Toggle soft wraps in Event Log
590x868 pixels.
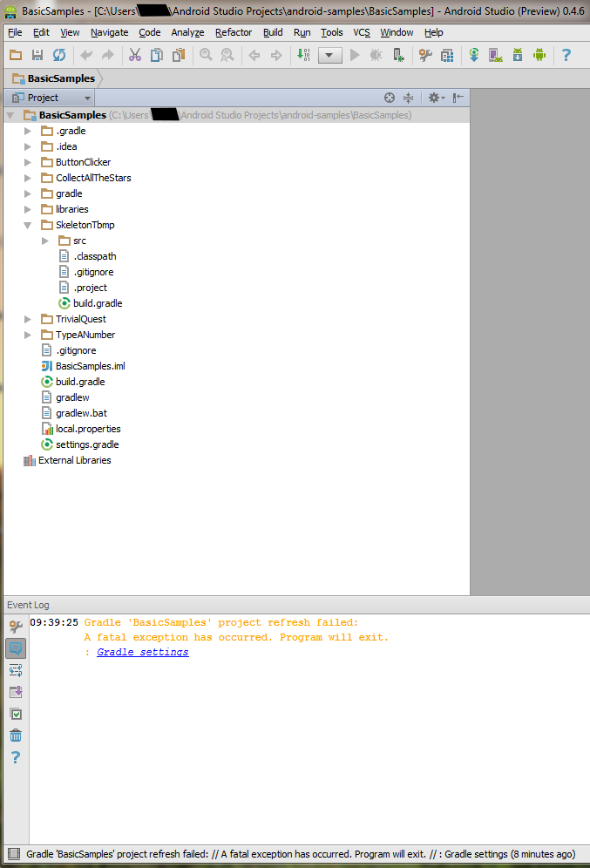[x=16, y=670]
